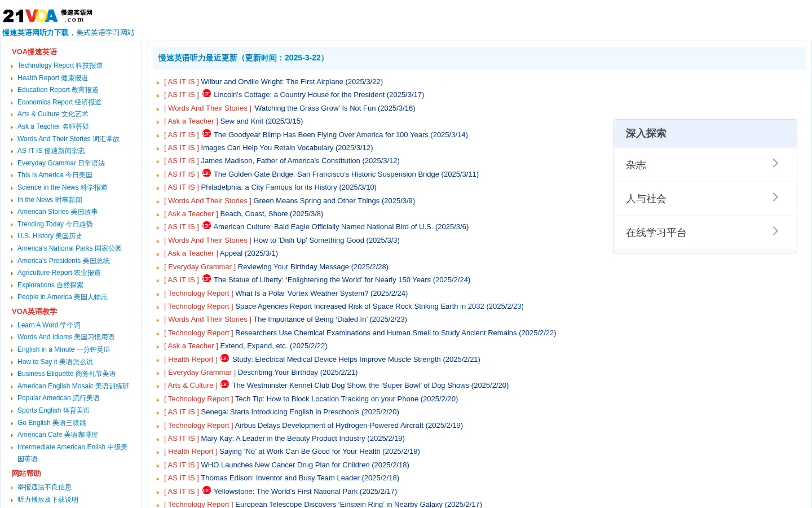Click the 21VOA site logo
The height and width of the screenshot is (508, 812).
(48, 16)
